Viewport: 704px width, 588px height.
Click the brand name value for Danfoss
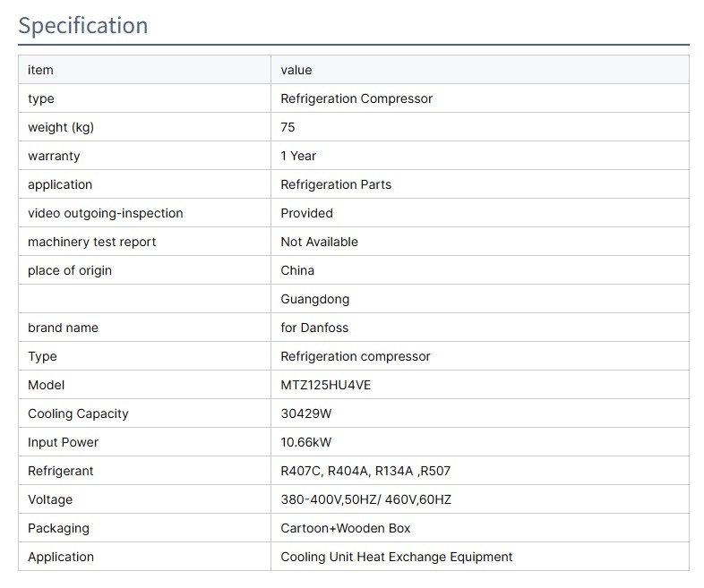pyautogui.click(x=314, y=328)
